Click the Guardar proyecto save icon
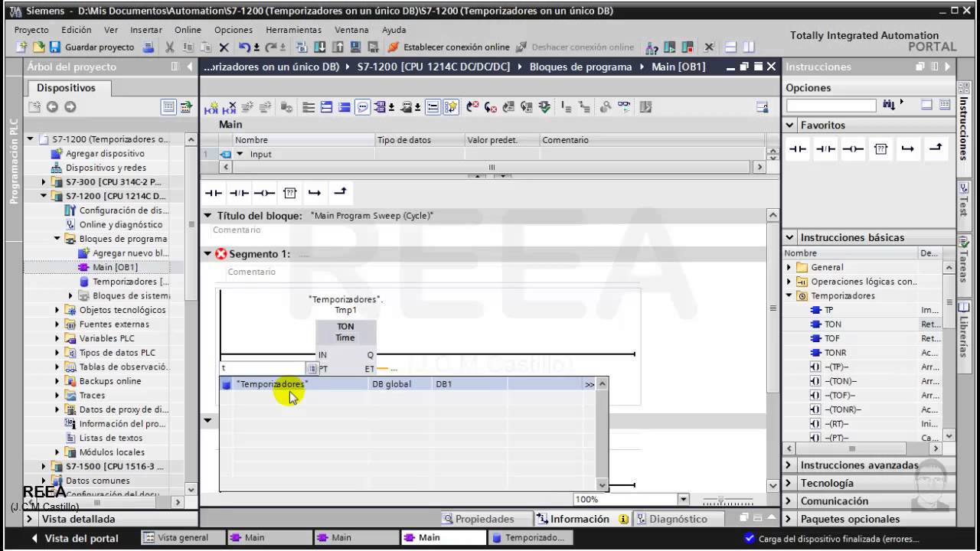The width and height of the screenshot is (980, 551). [x=55, y=47]
